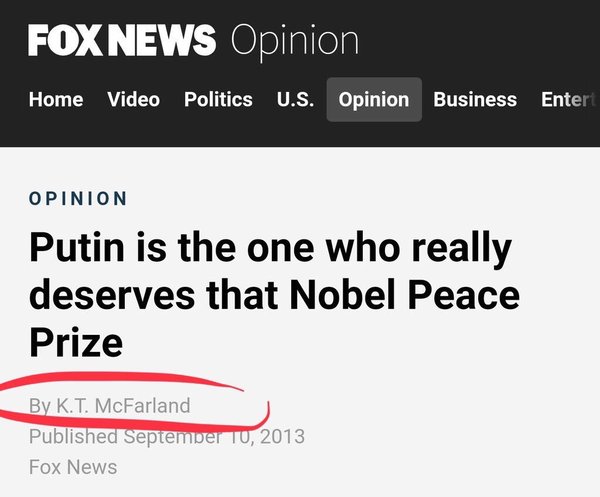Image resolution: width=600 pixels, height=497 pixels.
Task: Click the Fox News logo
Action: click(122, 40)
